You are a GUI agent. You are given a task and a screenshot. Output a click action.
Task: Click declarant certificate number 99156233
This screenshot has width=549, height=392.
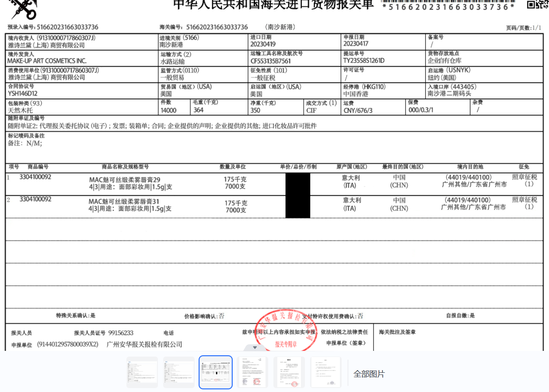(121, 333)
